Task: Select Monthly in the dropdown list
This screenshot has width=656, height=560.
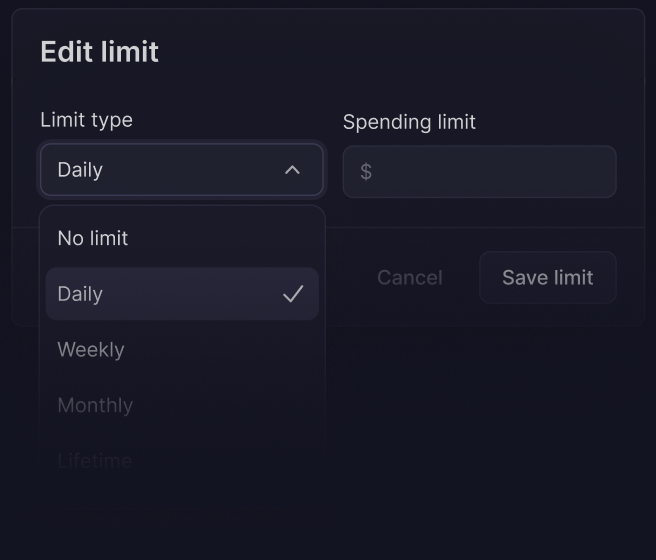Action: pos(181,405)
